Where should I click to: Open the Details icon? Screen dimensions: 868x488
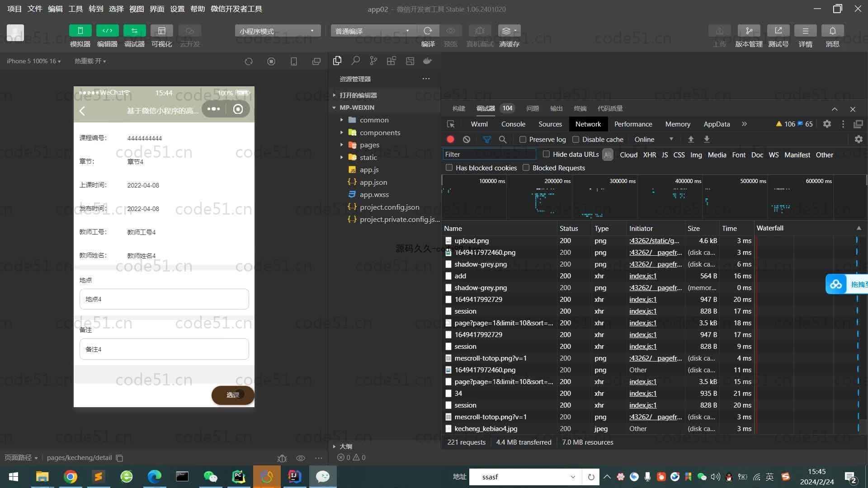click(x=805, y=31)
